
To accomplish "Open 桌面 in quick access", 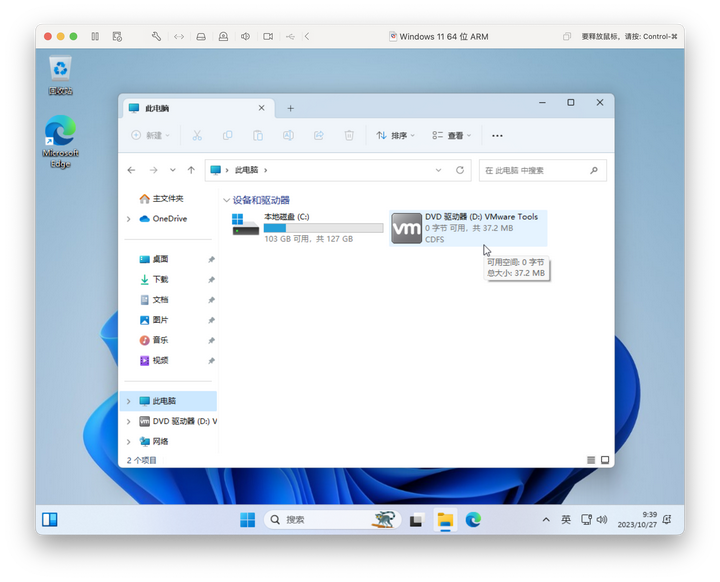I will coord(154,260).
